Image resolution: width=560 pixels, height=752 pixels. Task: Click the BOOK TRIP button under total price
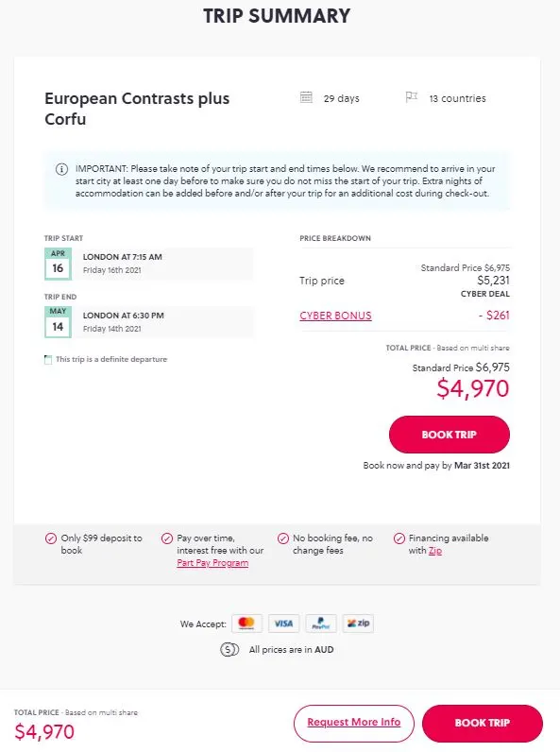point(450,435)
